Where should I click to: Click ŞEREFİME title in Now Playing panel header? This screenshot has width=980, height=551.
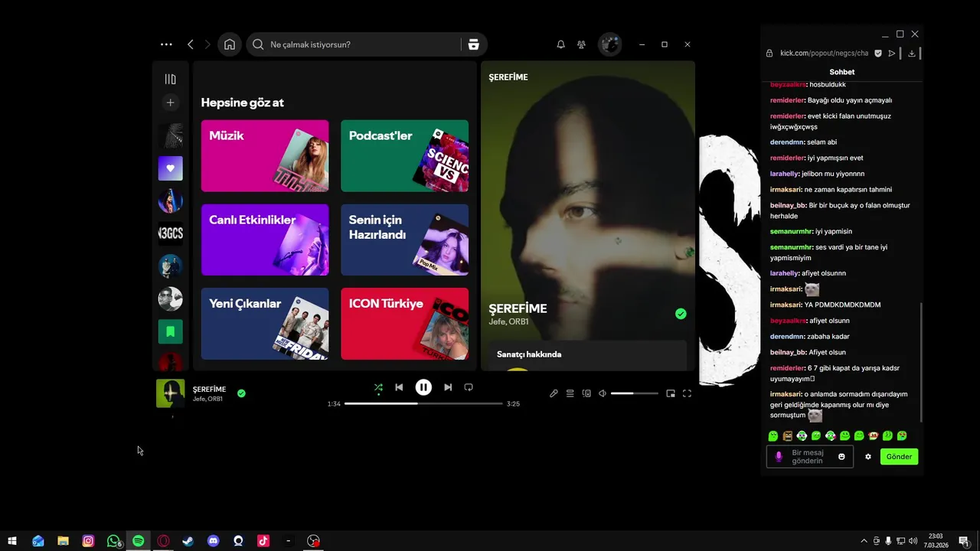point(508,77)
